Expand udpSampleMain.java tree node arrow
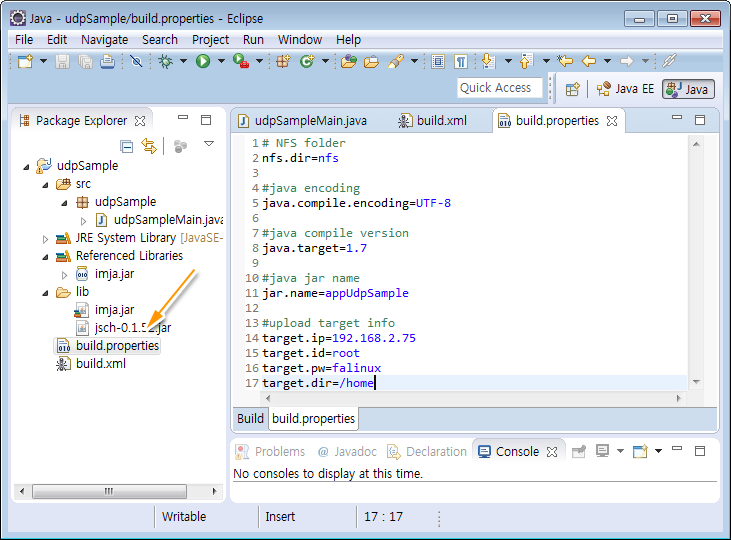 tap(83, 221)
